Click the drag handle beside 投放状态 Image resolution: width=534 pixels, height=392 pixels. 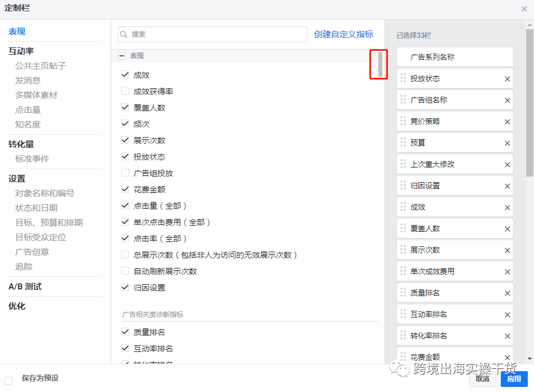(403, 78)
